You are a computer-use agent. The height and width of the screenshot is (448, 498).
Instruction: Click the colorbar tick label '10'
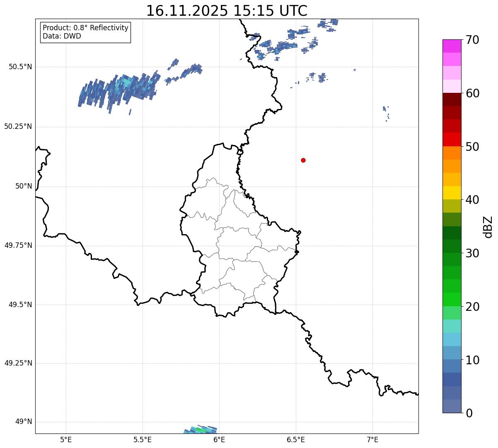(472, 360)
